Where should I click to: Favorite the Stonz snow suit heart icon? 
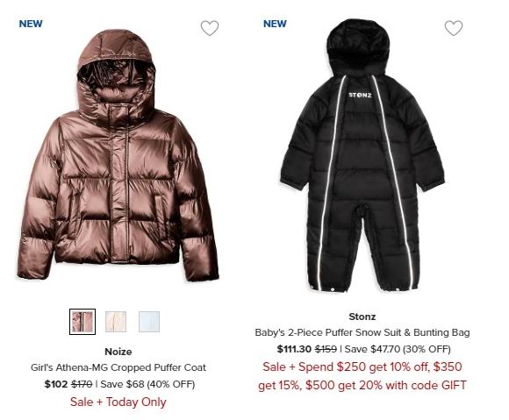[454, 28]
